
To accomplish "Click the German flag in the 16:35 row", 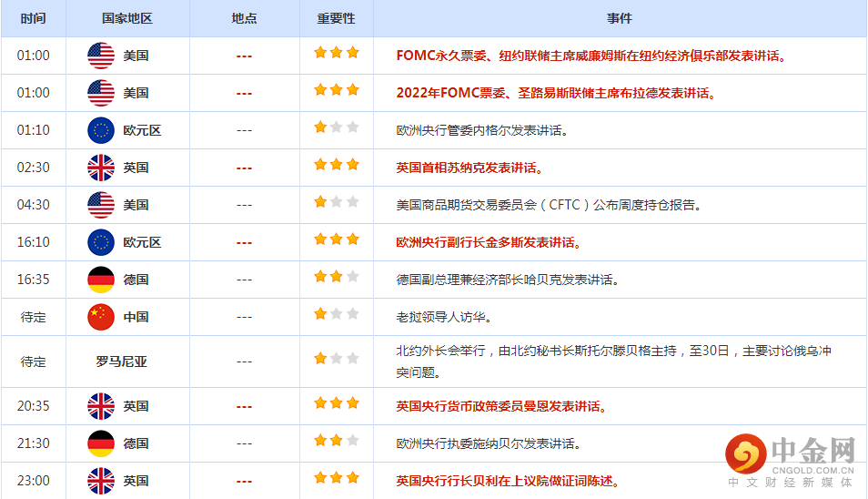I will click(101, 280).
